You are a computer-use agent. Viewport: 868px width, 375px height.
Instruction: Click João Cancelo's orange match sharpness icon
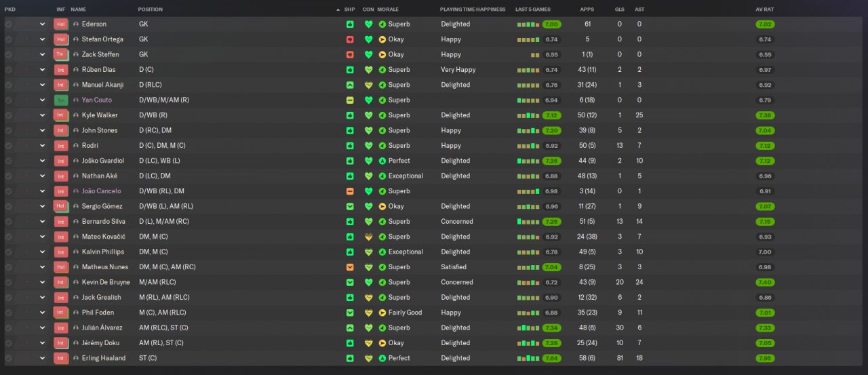350,191
